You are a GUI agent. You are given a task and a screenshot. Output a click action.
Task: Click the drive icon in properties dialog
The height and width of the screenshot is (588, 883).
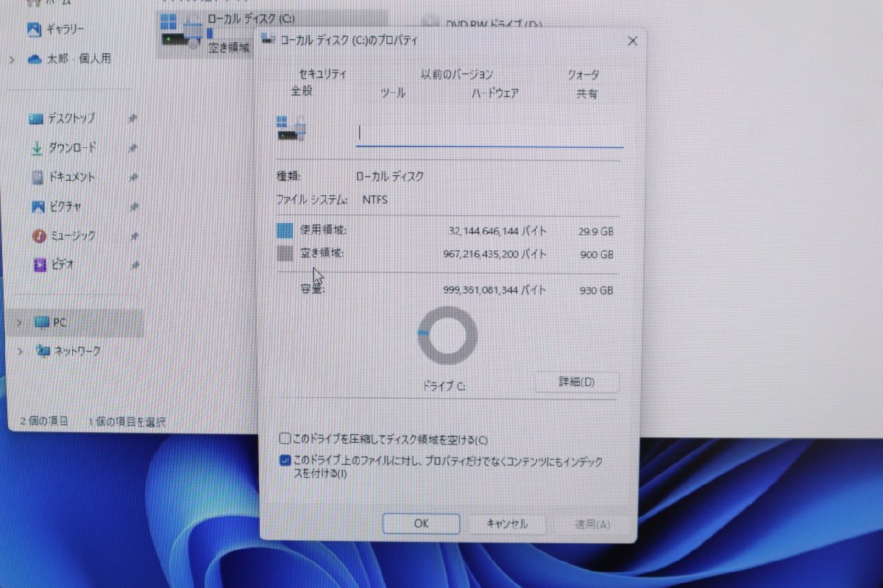click(291, 128)
